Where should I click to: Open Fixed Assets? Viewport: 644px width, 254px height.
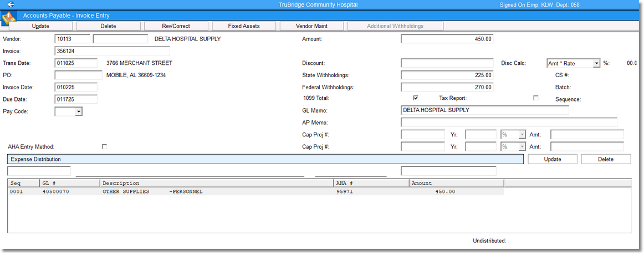coord(244,26)
